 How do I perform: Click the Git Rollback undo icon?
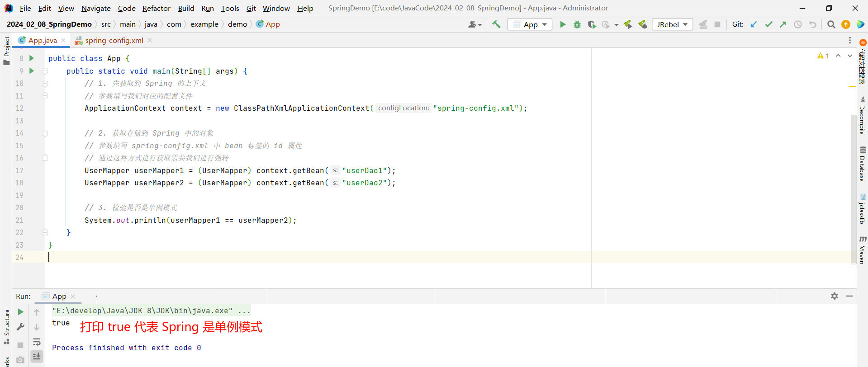[813, 24]
